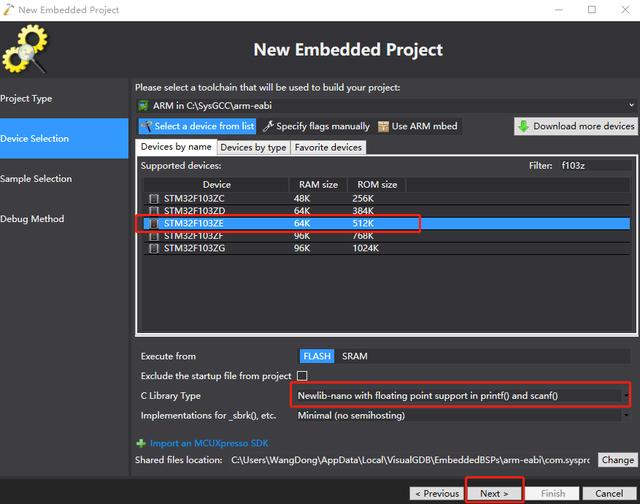This screenshot has width=640, height=504.
Task: Click the Cancel button
Action: tap(609, 493)
